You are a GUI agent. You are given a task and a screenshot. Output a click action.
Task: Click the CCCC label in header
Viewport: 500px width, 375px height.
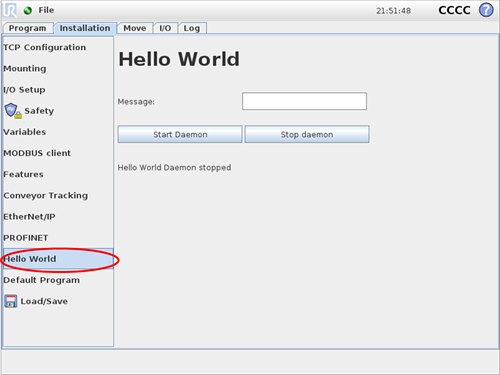point(454,10)
